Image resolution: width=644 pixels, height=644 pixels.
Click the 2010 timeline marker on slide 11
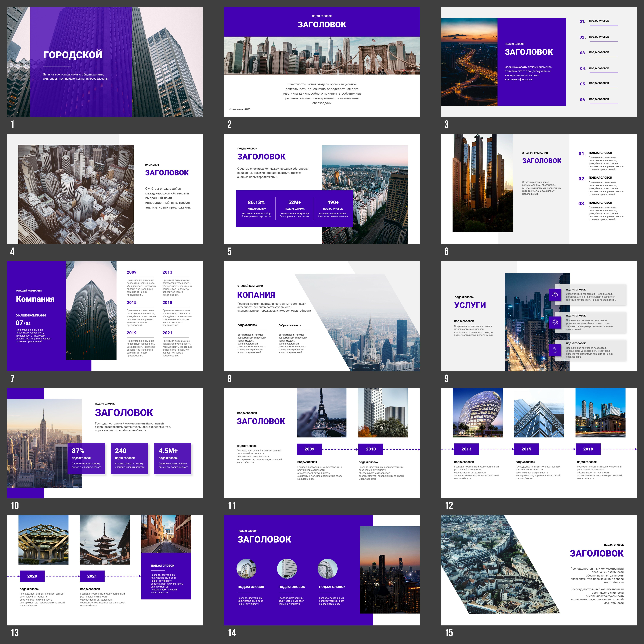[371, 449]
